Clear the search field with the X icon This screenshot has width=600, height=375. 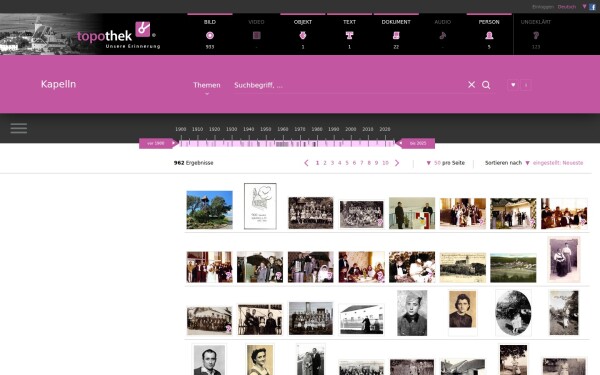[x=471, y=85]
